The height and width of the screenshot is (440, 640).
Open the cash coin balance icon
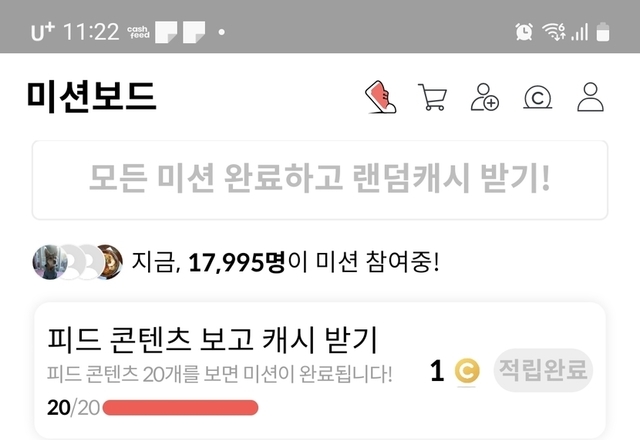[x=538, y=97]
